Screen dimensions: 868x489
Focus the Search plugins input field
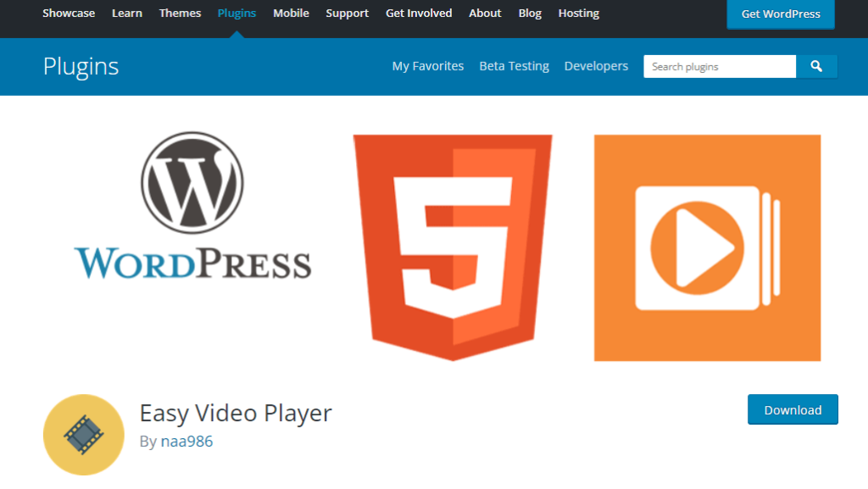click(x=720, y=66)
